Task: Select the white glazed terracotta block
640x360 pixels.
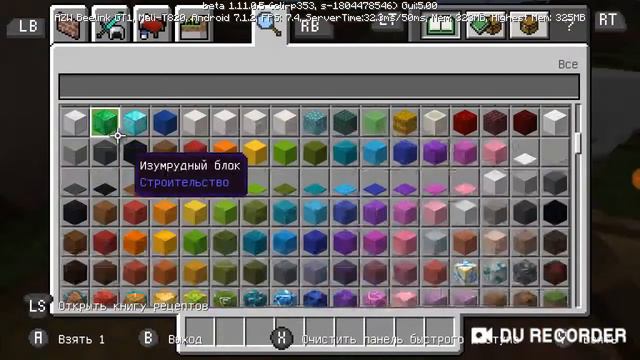Action: click(465, 272)
